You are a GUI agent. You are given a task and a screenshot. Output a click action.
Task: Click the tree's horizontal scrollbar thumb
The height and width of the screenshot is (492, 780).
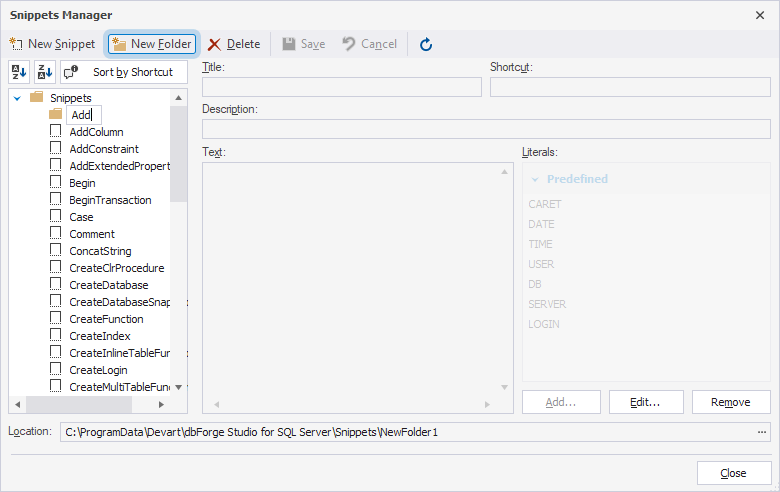click(x=79, y=404)
